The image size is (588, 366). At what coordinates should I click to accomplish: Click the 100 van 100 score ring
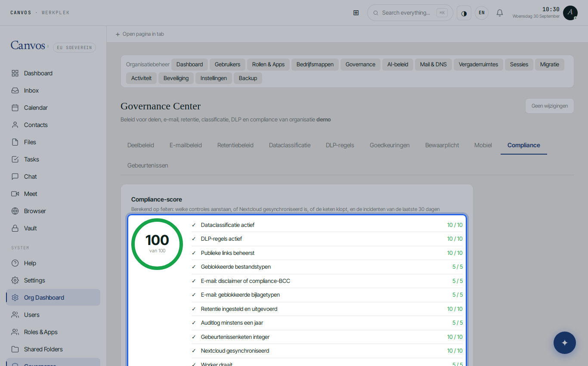pos(157,244)
